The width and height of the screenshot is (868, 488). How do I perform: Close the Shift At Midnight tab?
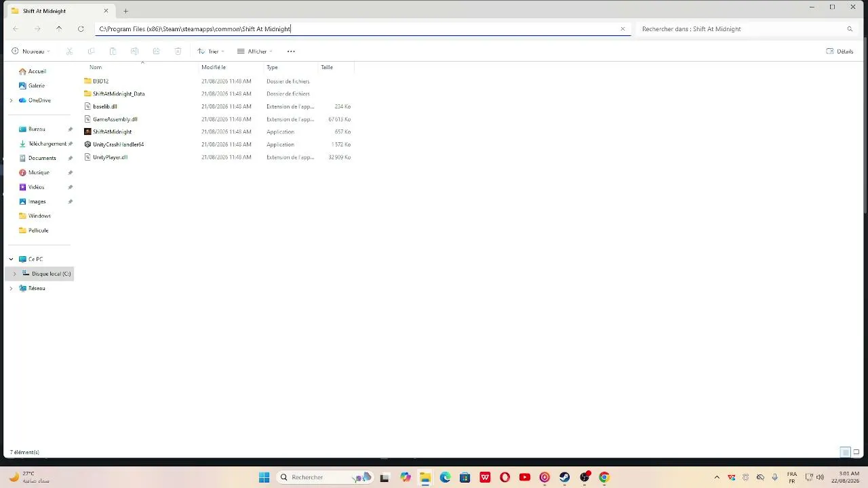pos(106,11)
